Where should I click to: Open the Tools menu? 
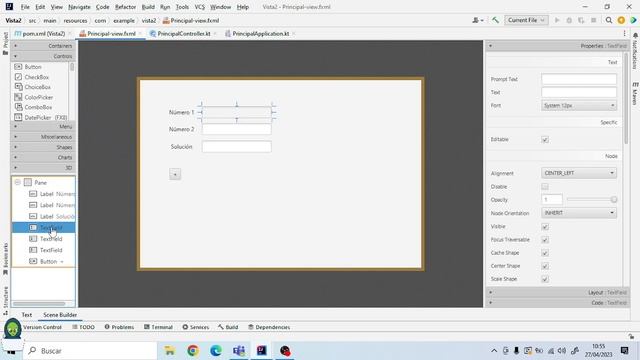(182, 7)
